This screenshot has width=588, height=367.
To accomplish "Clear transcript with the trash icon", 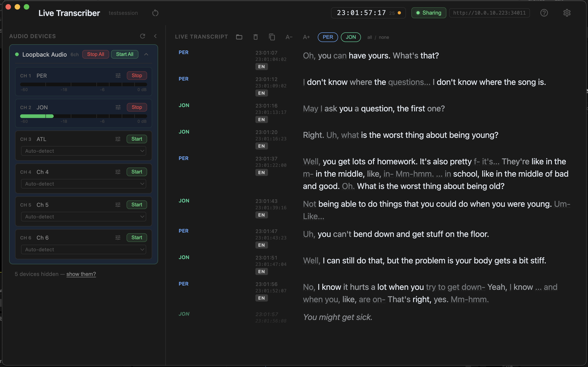I will coord(255,37).
